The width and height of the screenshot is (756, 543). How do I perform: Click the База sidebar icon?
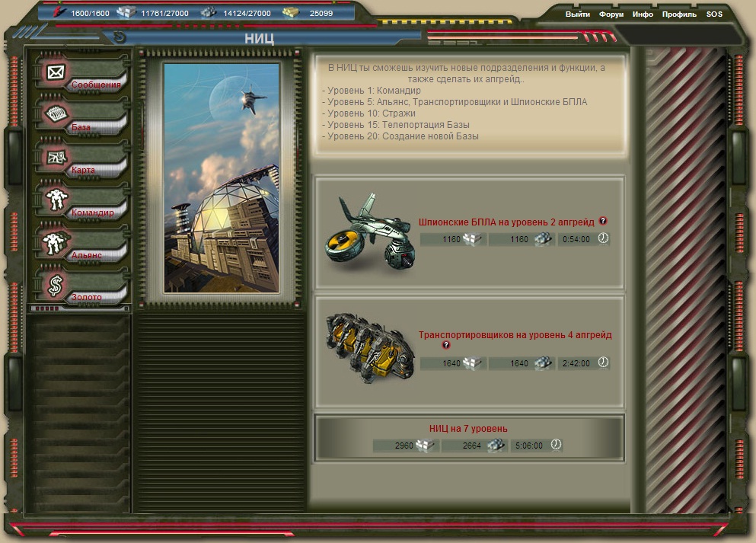(x=55, y=116)
